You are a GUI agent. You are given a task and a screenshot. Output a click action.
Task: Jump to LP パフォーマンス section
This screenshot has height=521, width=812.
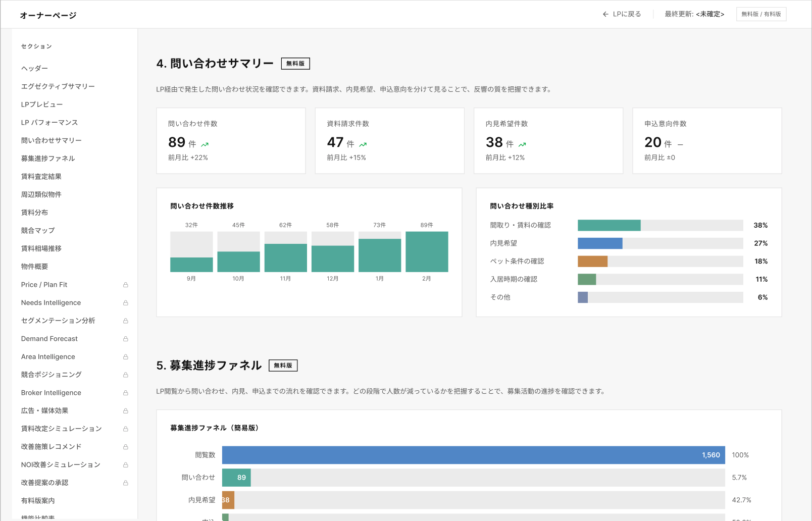(x=49, y=123)
